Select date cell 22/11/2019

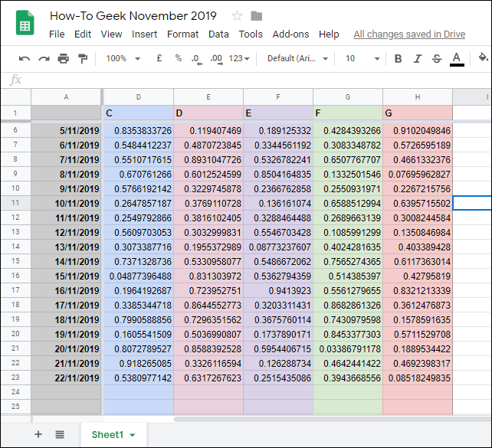66,378
